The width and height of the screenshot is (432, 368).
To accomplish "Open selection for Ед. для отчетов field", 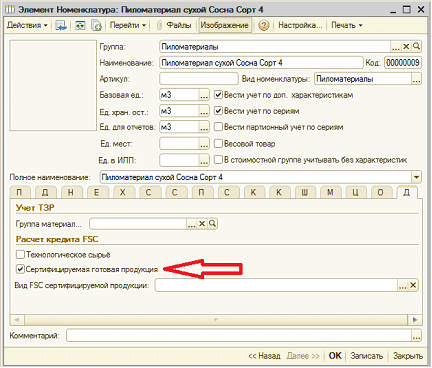I will [204, 127].
